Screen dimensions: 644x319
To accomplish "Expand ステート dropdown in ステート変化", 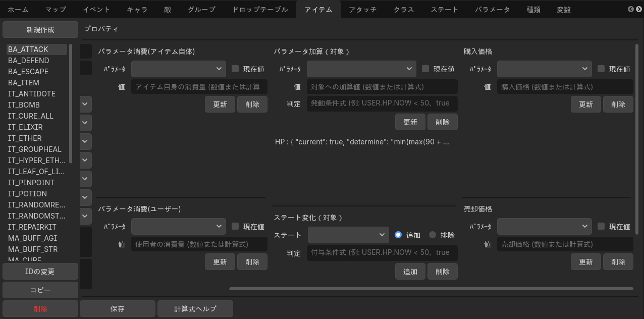I will click(348, 235).
